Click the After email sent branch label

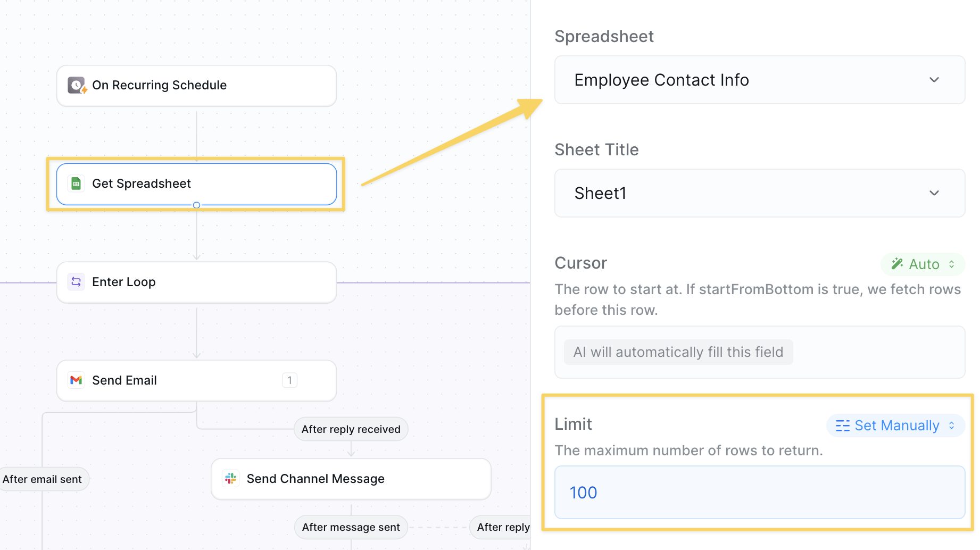43,479
